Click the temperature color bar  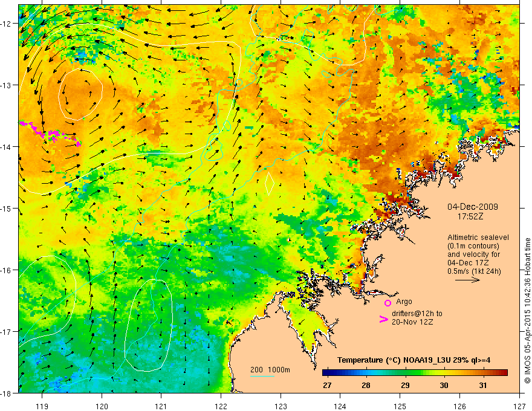[415, 373]
